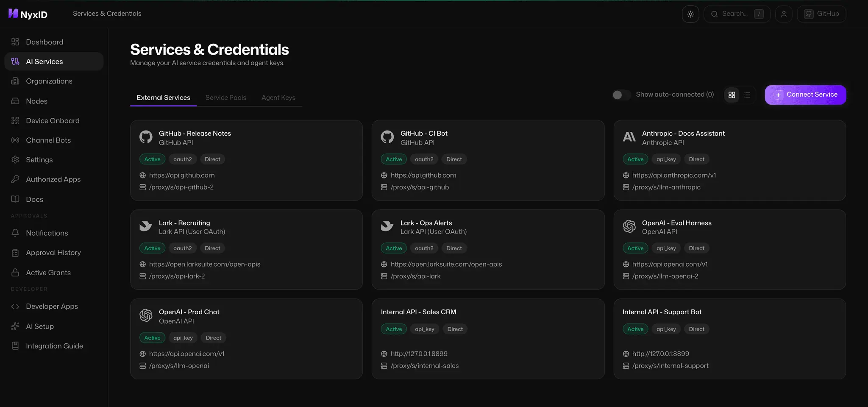
Task: Click /proxy/s/api-github-2 path text
Action: pos(181,187)
